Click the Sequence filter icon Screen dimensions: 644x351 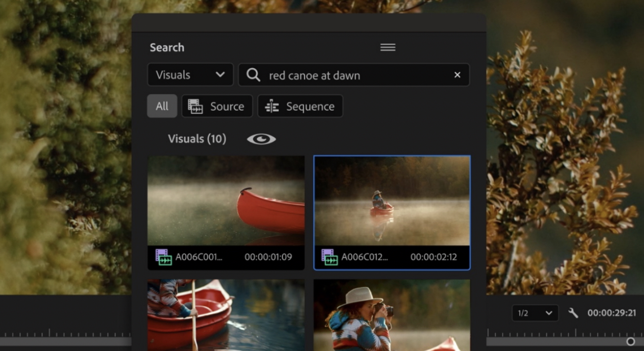coord(271,106)
